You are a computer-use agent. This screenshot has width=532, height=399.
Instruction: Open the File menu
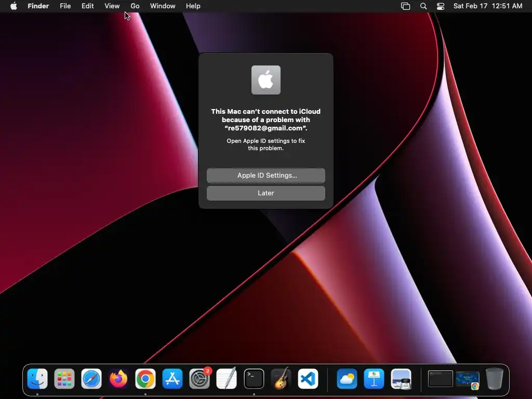coord(65,6)
